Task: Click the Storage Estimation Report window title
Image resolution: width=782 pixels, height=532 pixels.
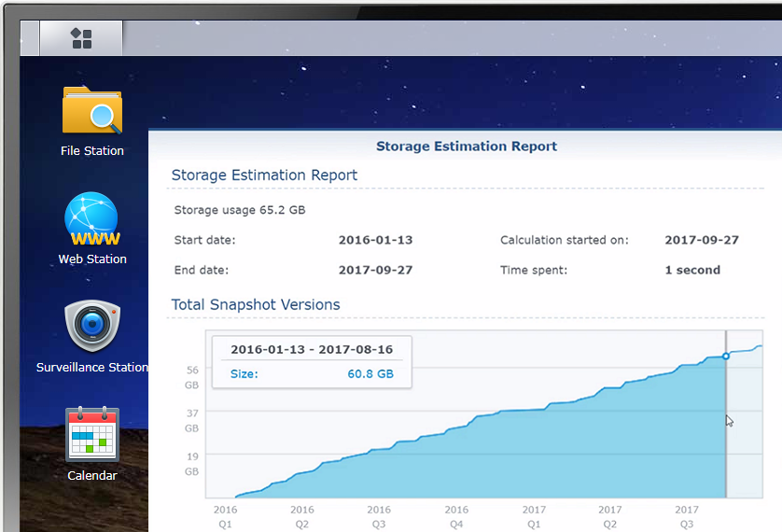Action: tap(466, 147)
